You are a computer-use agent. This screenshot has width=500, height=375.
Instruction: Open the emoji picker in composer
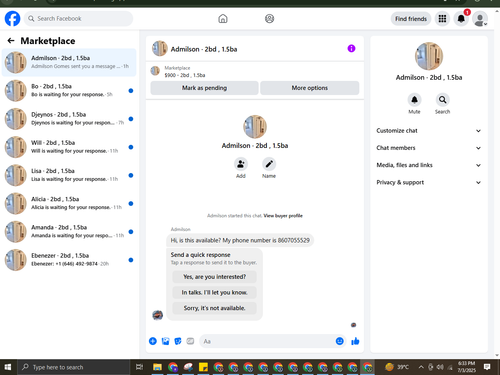[x=340, y=341]
